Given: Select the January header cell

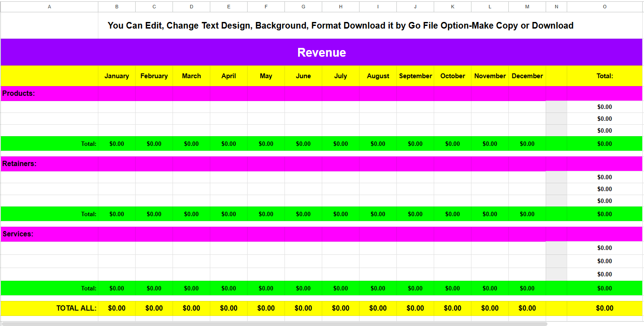Looking at the screenshot, I should (x=117, y=76).
